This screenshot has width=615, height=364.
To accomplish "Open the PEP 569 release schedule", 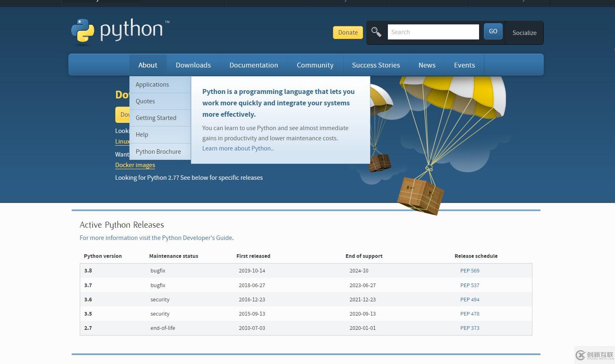I will [x=470, y=270].
